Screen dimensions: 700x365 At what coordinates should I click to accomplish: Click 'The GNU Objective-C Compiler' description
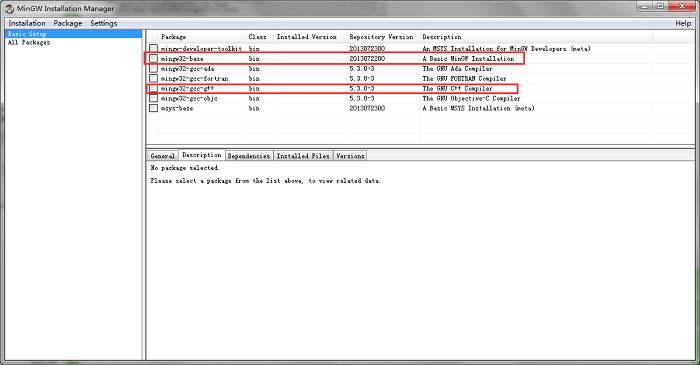[471, 98]
